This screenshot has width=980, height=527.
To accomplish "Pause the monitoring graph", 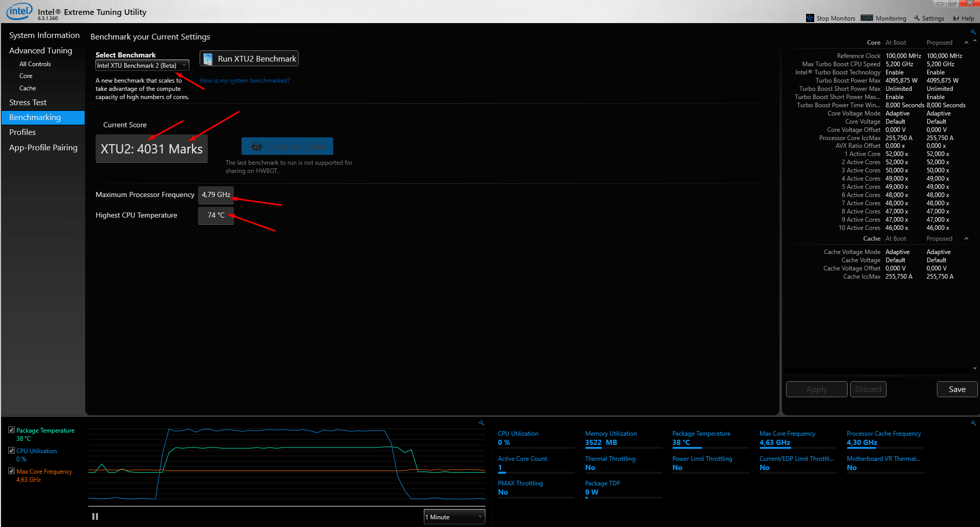I will pos(95,516).
